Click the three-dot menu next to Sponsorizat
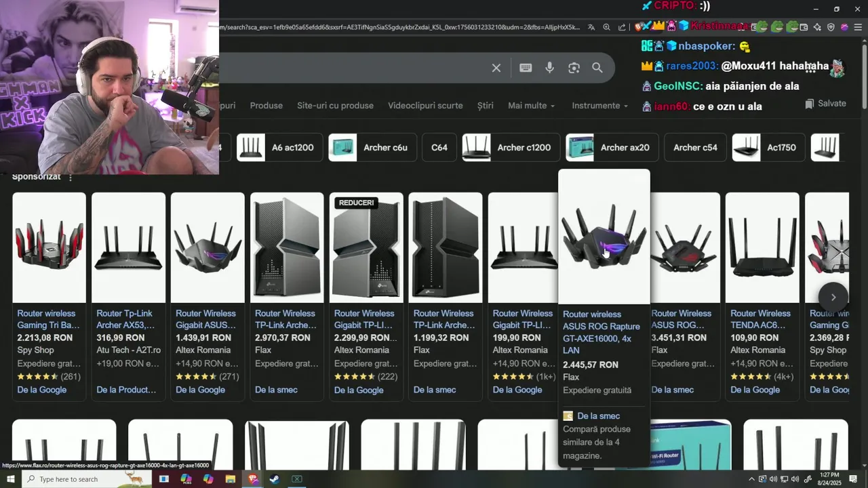This screenshot has width=868, height=488. [x=70, y=177]
